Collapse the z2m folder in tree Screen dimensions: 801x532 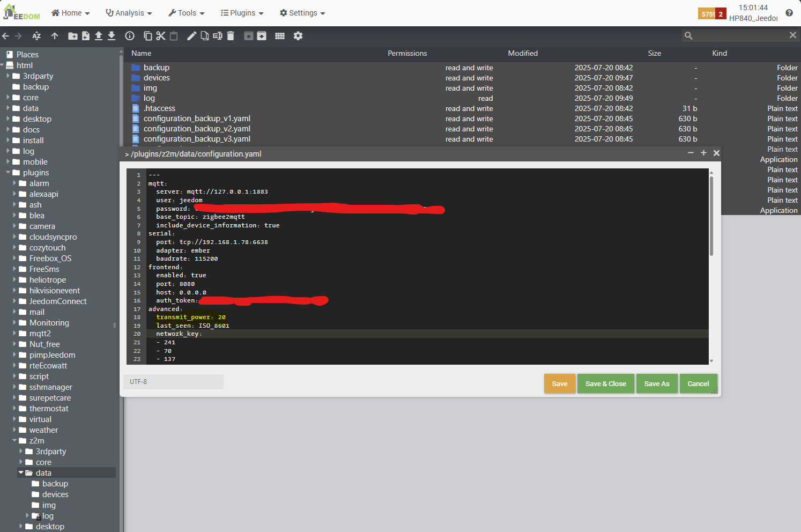(x=15, y=441)
